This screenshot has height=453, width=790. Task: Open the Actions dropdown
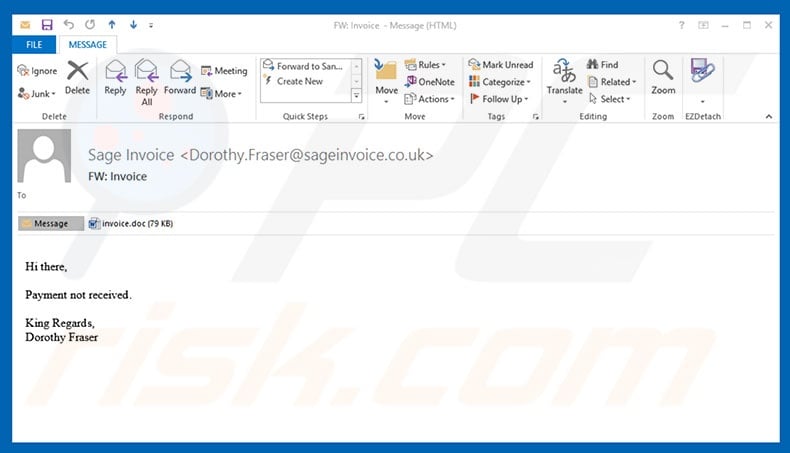click(430, 99)
